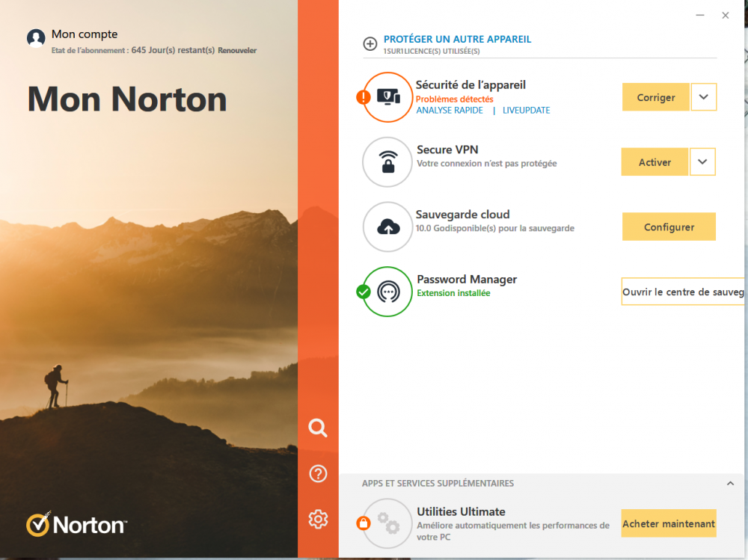Screen dimensions: 748x560
Task: Click the 10.0 Go disponible(s) backup text
Action: click(495, 229)
